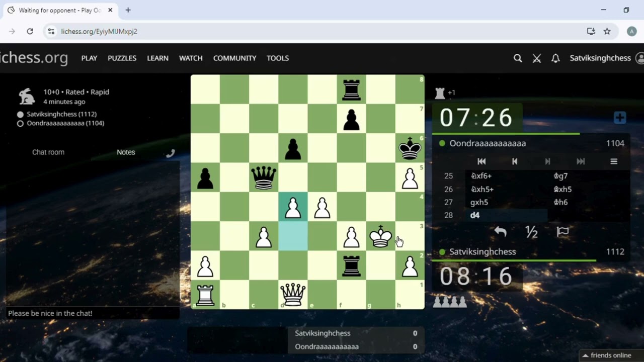This screenshot has height=362, width=644.
Task: Click the address bar URL
Action: [x=99, y=31]
